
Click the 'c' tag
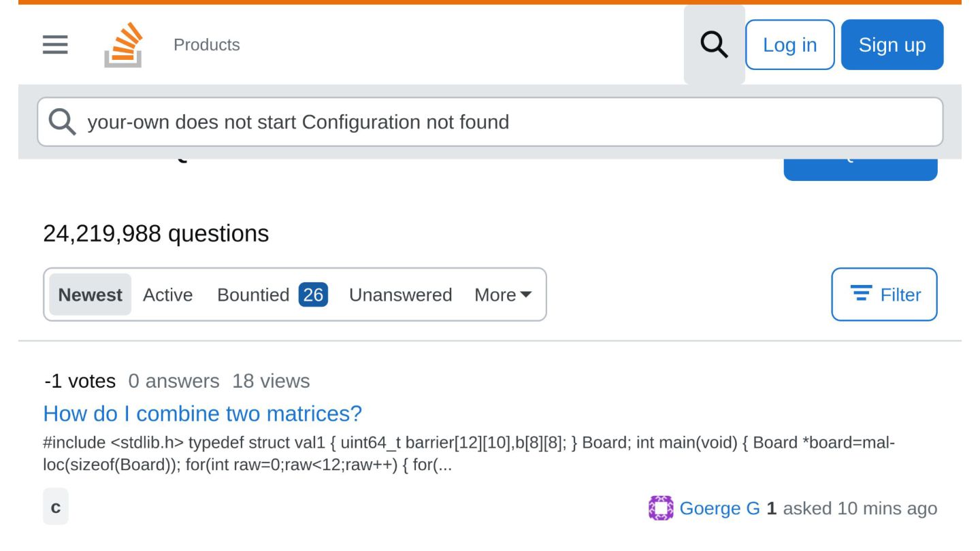coord(56,507)
